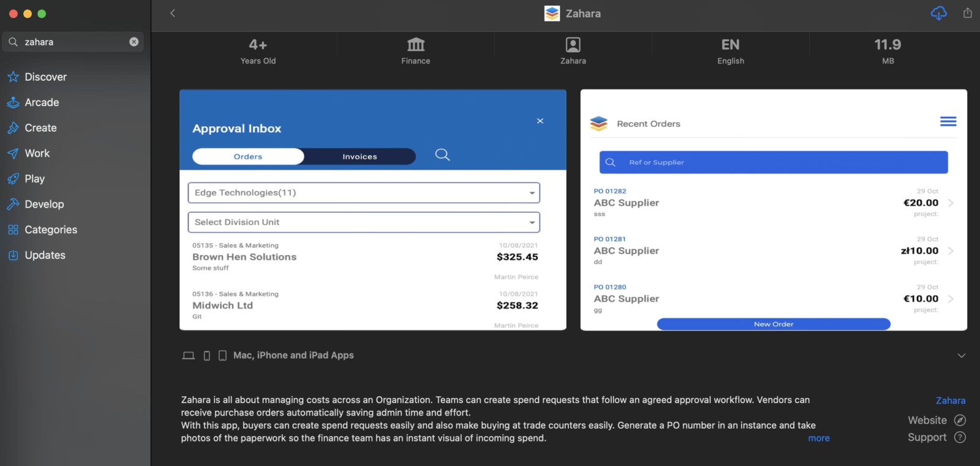
Task: Expand the zł10.00 order chevron
Action: coord(951,251)
